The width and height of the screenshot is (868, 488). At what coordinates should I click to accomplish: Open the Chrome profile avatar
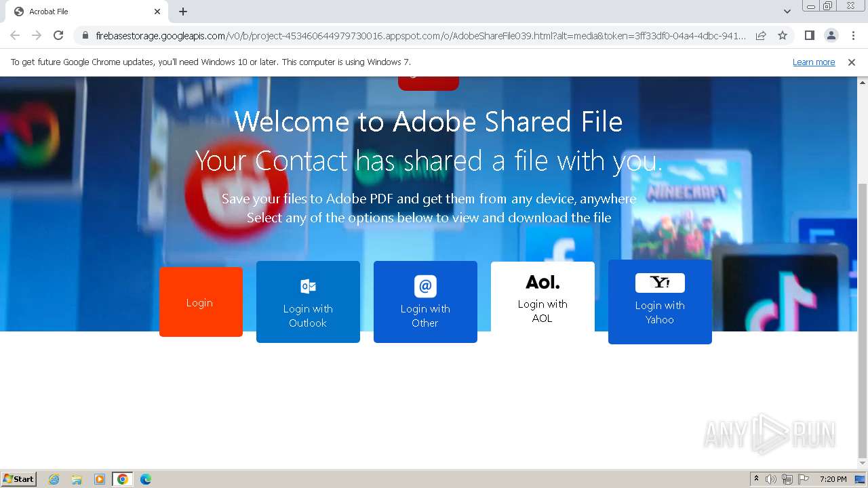[x=831, y=35]
